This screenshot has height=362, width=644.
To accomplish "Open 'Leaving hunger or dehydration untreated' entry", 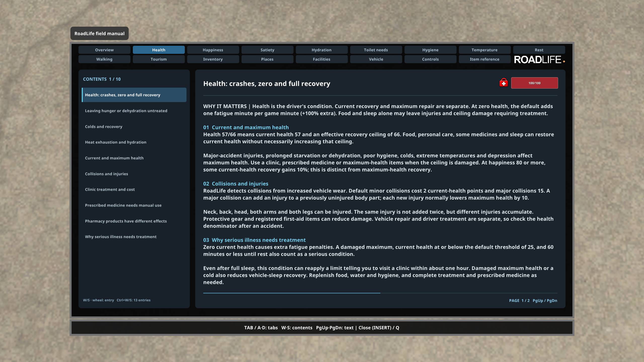I will (134, 111).
